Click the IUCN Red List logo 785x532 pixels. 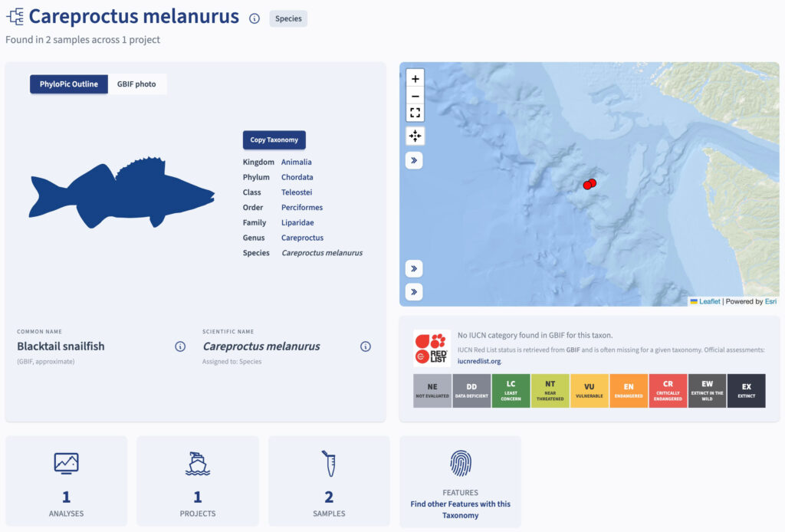[x=432, y=348]
